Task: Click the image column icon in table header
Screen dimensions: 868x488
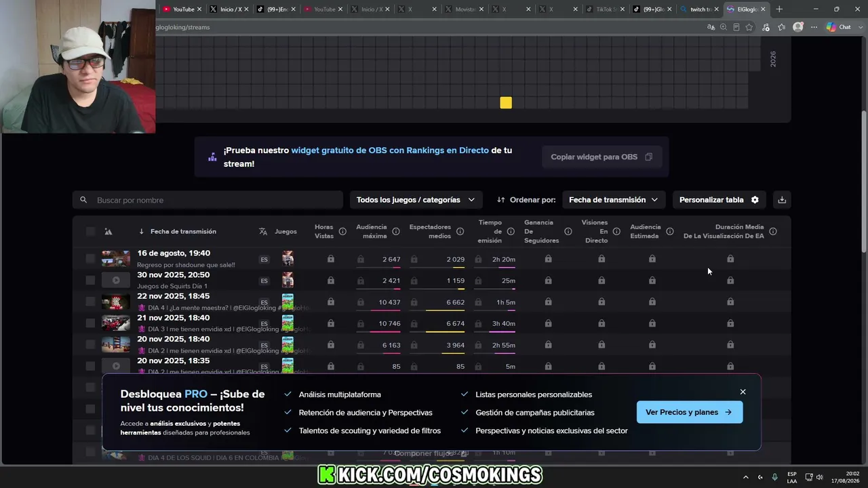Action: click(x=108, y=232)
